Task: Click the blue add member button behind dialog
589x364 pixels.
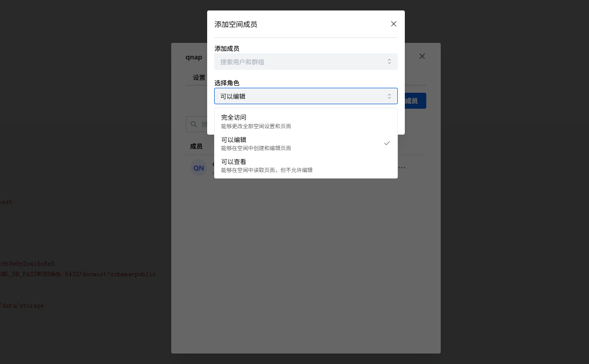Action: coord(415,101)
